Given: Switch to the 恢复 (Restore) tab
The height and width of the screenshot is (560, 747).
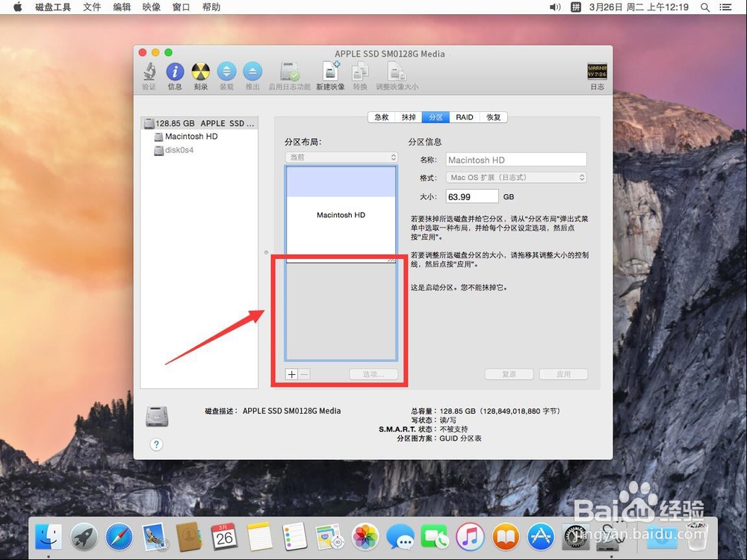Looking at the screenshot, I should 494,117.
